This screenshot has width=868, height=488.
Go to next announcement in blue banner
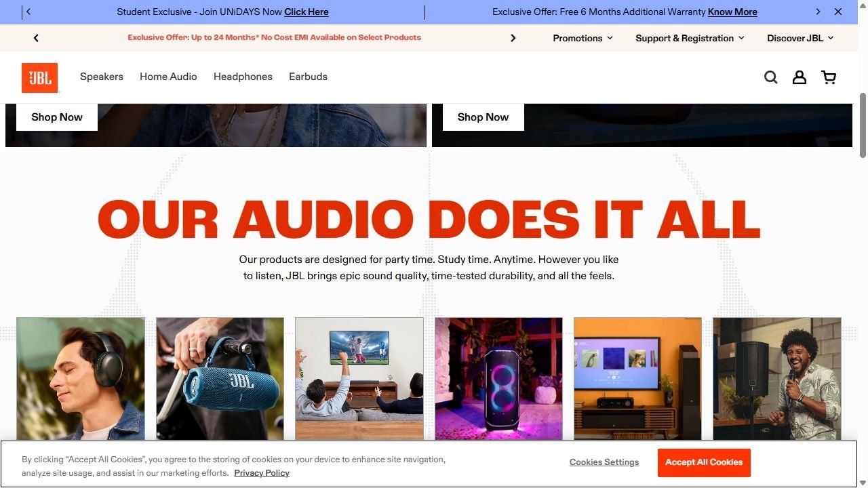click(x=818, y=12)
